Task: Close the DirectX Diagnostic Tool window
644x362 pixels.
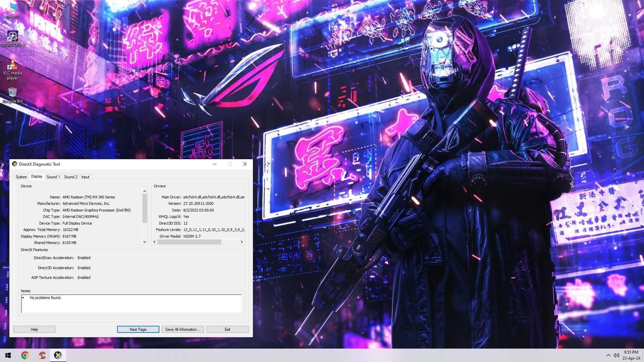Action: 245,164
